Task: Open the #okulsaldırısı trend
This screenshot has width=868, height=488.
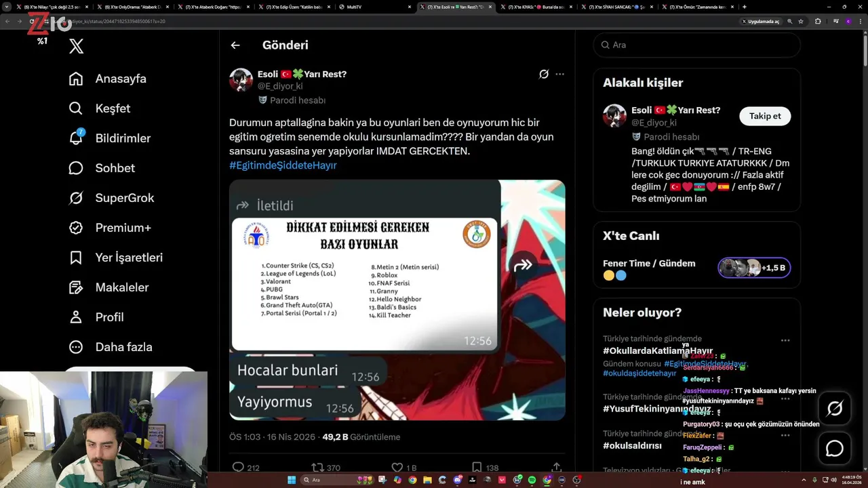Action: click(632, 445)
